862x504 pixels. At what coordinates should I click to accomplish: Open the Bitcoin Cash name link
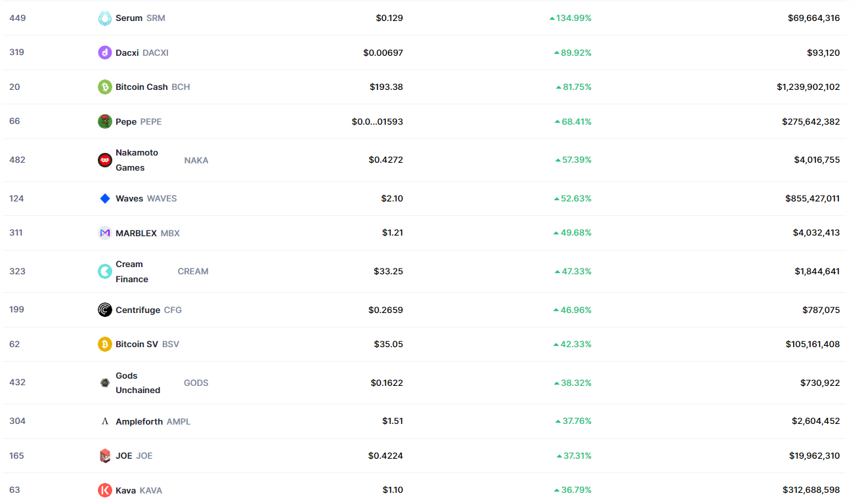click(x=141, y=87)
